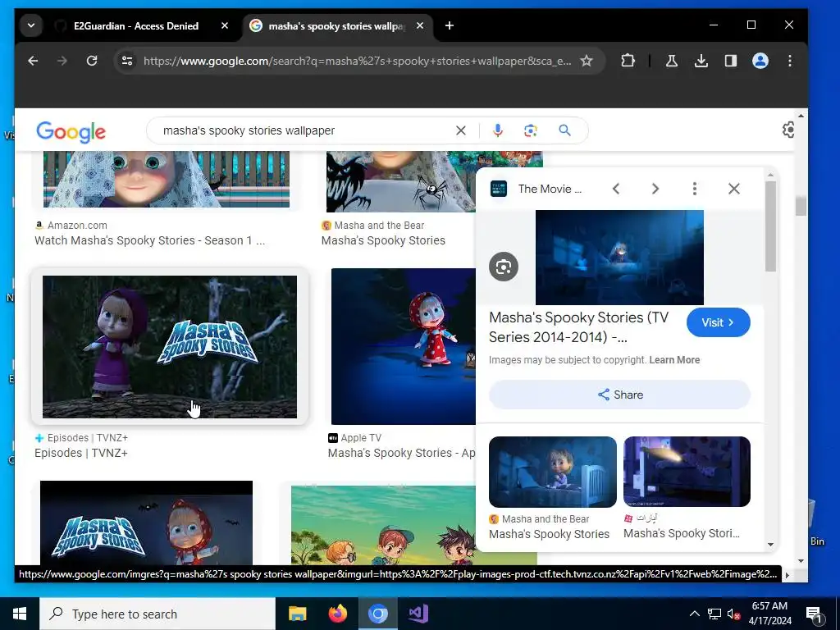The image size is (840, 630).
Task: Open Episodes | TVNZ+ result title
Action: pyautogui.click(x=81, y=453)
